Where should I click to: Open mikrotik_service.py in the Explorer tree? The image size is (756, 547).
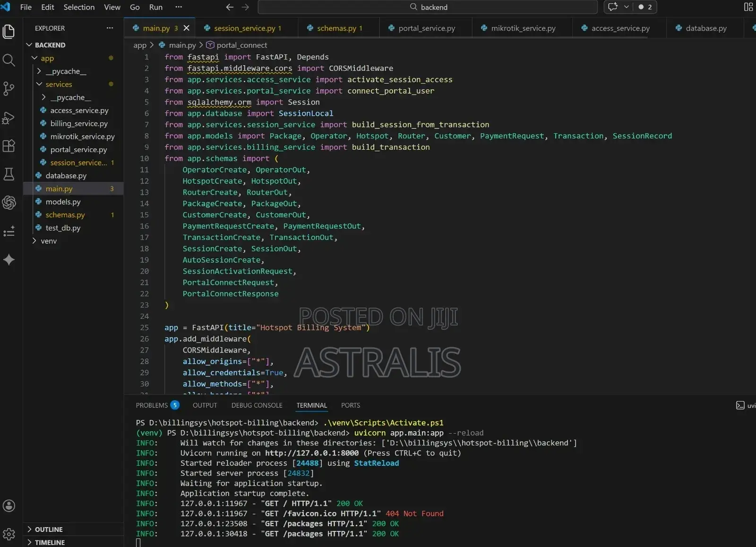pyautogui.click(x=83, y=137)
